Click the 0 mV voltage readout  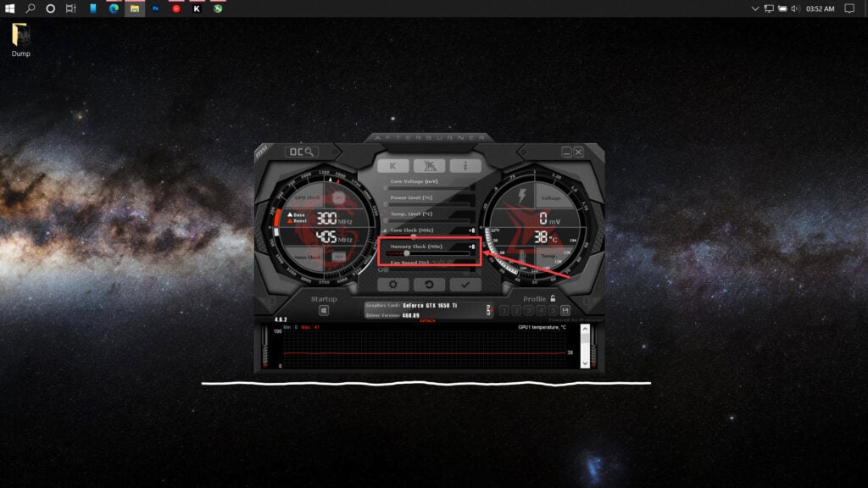(x=549, y=219)
